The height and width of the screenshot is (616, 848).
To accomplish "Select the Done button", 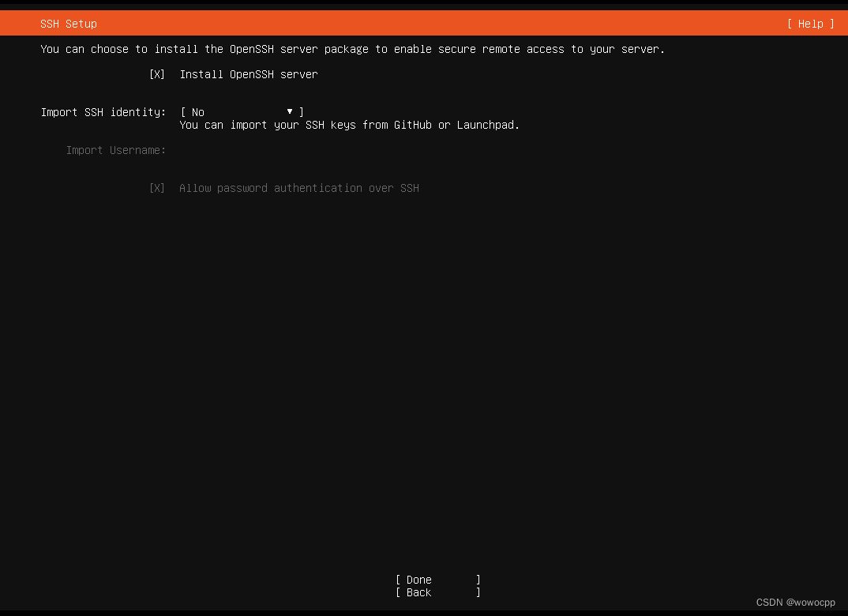I will (438, 580).
